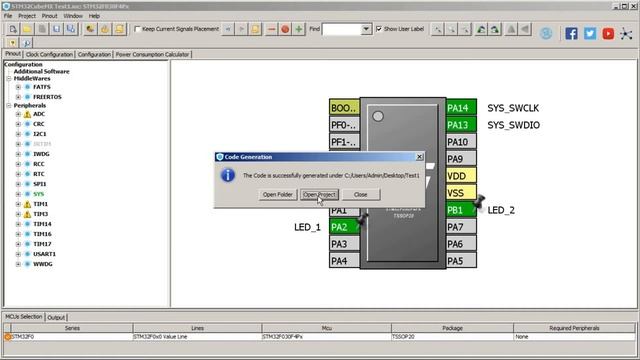The width and height of the screenshot is (640, 360).
Task: Open the ST Community star icon
Action: tap(626, 33)
